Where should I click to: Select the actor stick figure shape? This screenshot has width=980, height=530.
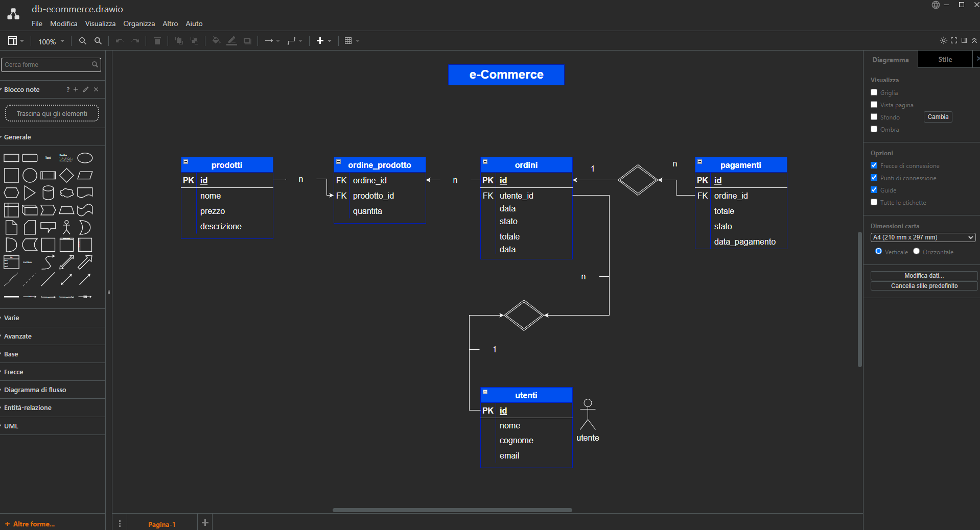[x=66, y=227]
